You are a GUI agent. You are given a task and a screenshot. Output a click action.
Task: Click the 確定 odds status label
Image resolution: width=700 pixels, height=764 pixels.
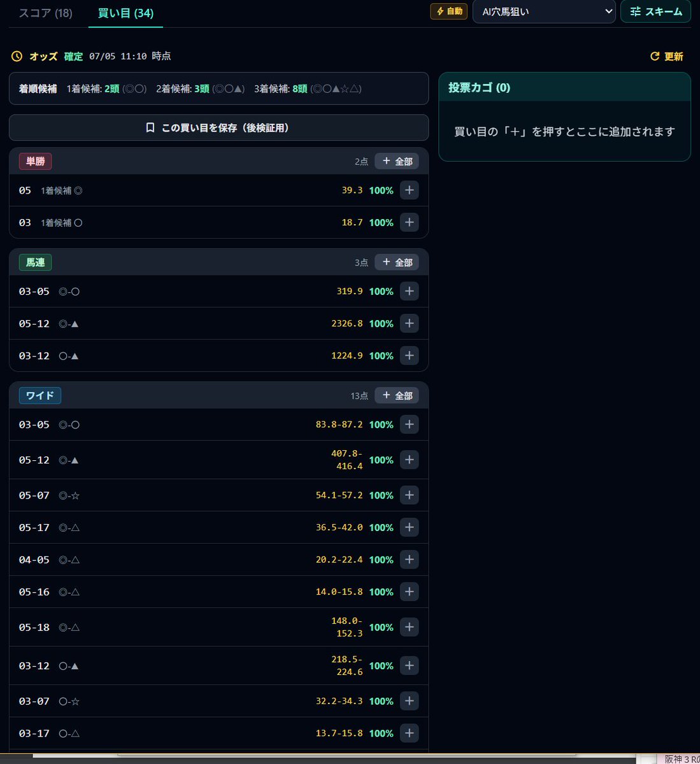73,56
